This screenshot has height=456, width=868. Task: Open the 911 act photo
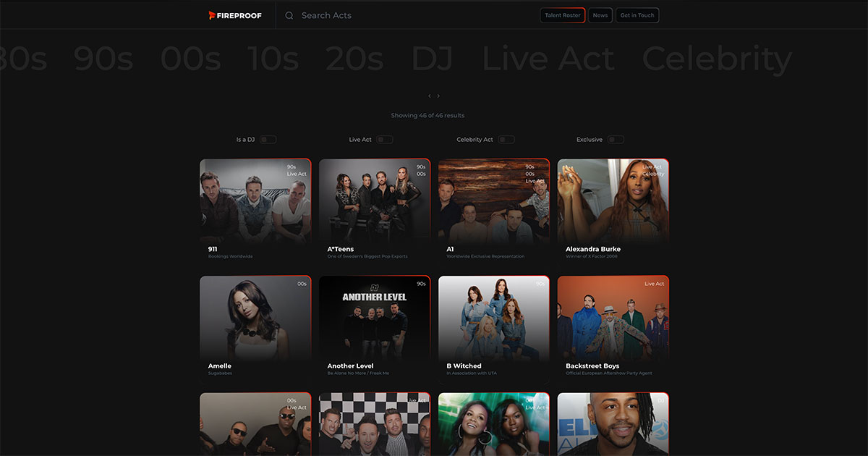(255, 200)
